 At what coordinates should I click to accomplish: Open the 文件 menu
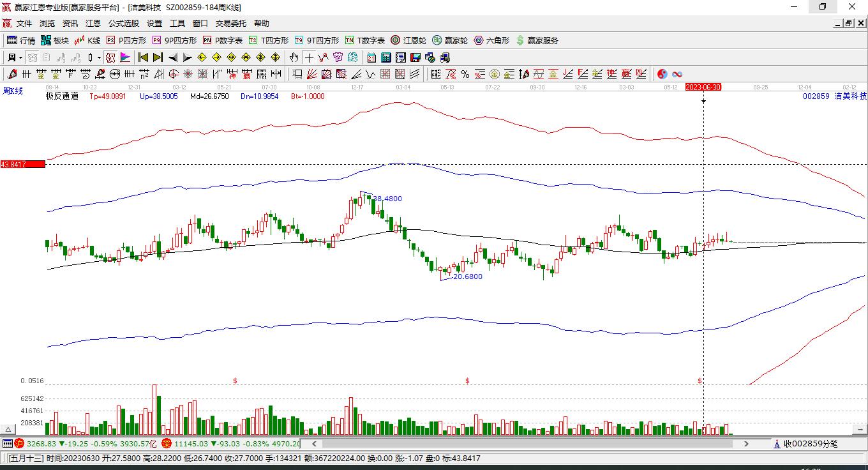[x=24, y=24]
